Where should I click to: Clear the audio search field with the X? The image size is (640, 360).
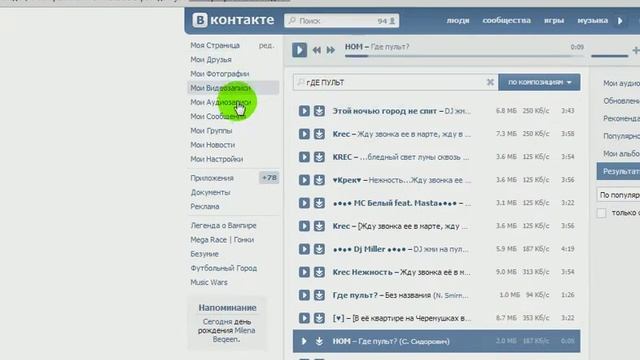[x=490, y=82]
